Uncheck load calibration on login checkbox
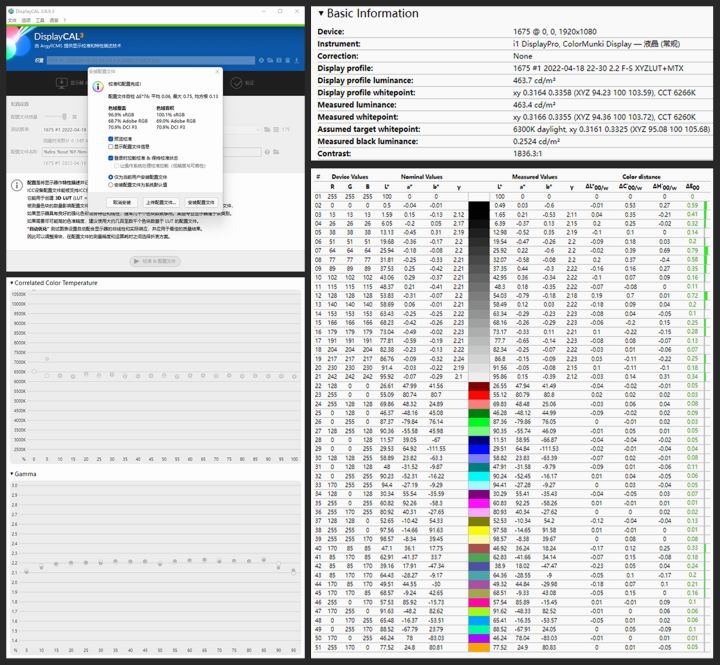This screenshot has width=720, height=665. 111,158
